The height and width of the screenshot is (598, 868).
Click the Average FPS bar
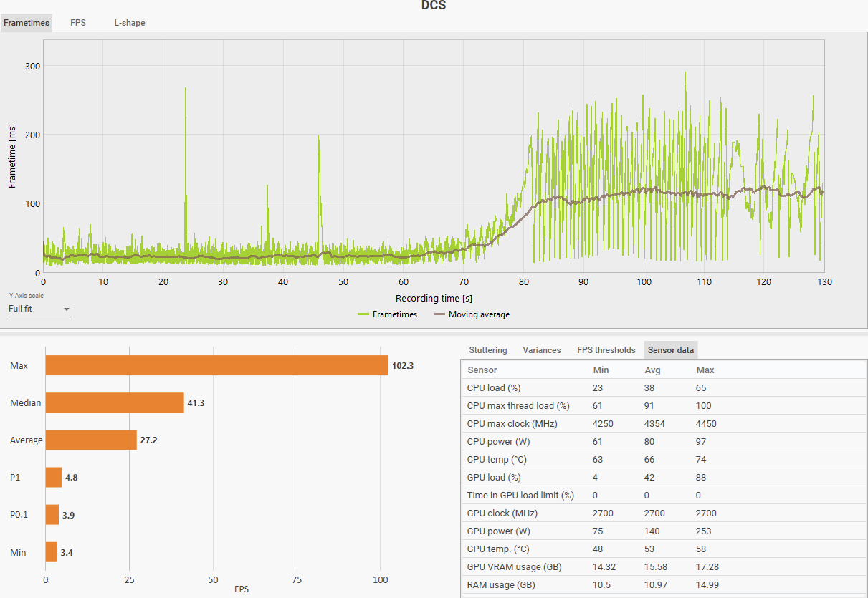click(x=91, y=440)
